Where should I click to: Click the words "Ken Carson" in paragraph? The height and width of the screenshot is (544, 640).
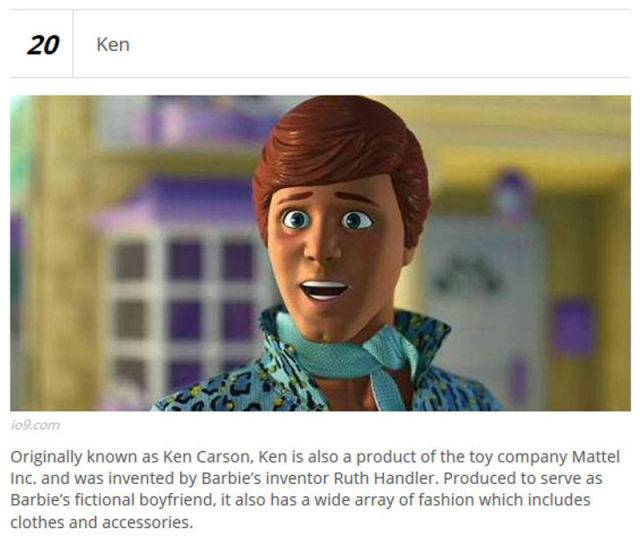pos(207,456)
